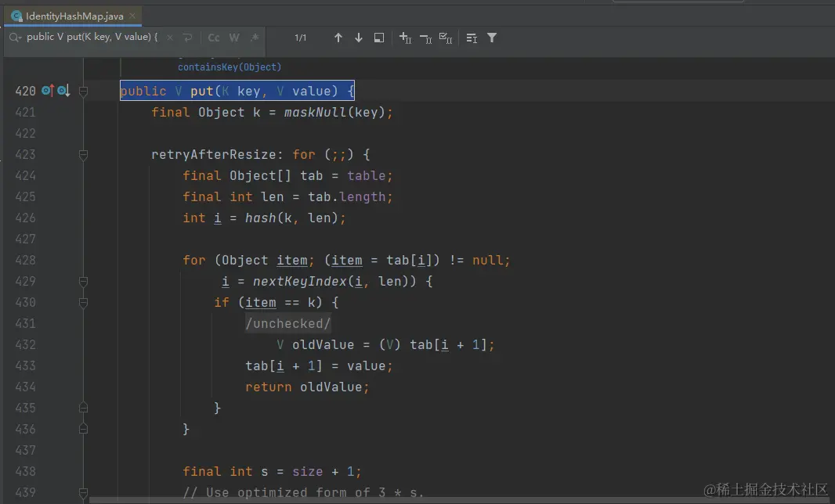Unselect occurrence icon in find bar
The image size is (835, 504).
click(x=425, y=38)
